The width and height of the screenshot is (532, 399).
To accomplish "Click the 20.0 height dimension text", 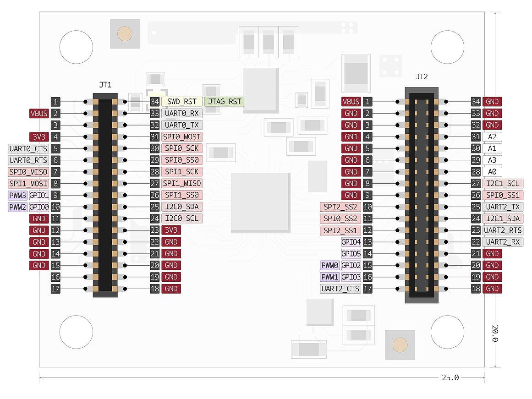I will 495,333.
